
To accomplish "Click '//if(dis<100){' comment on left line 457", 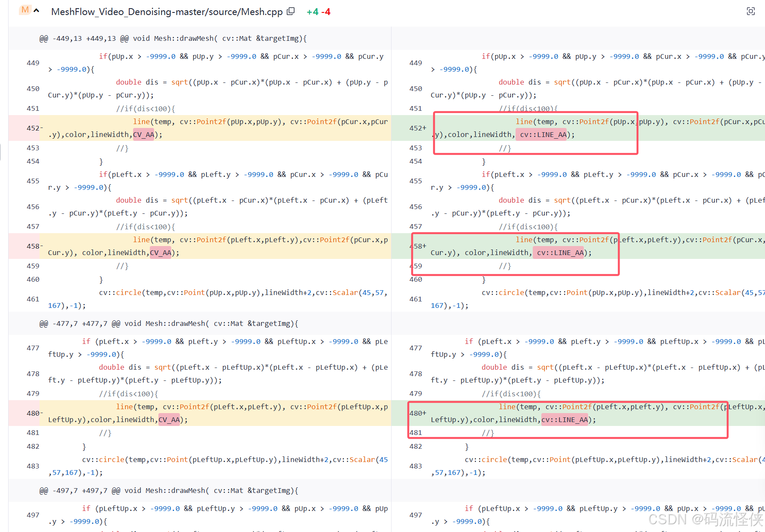I will 146,227.
